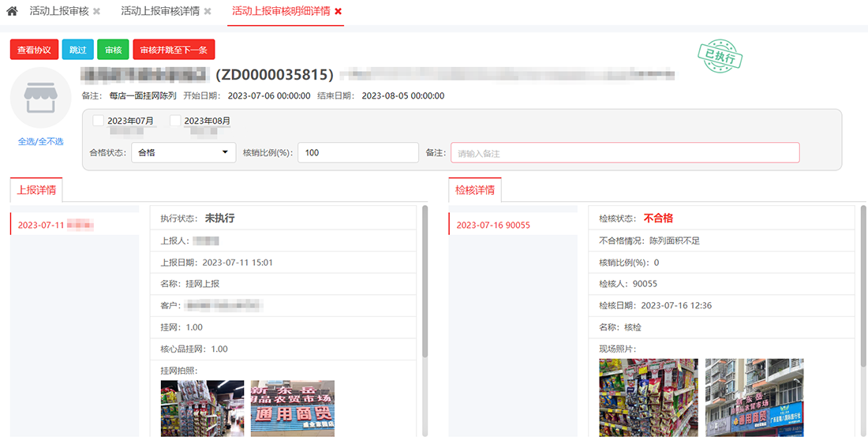Check the 2023年08月 checkbox
The image size is (868, 444).
[175, 121]
